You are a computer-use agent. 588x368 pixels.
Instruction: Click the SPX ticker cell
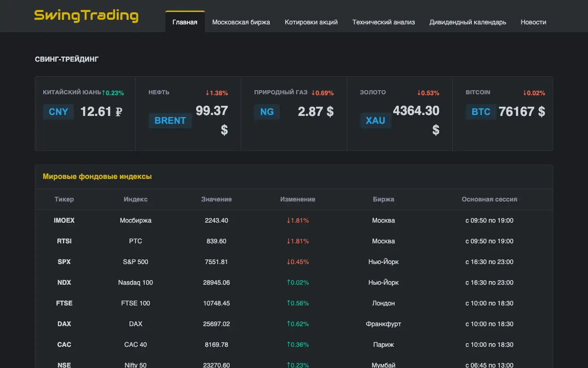[x=64, y=262]
